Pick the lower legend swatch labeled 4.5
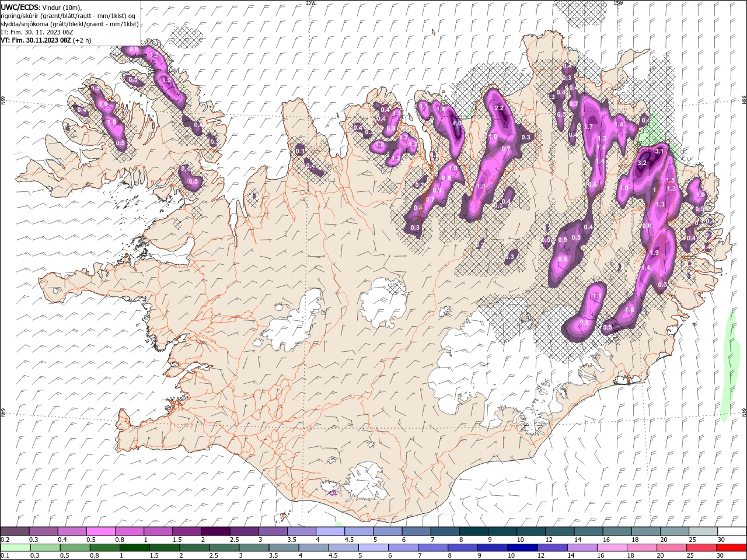747x560 pixels. tap(343, 548)
